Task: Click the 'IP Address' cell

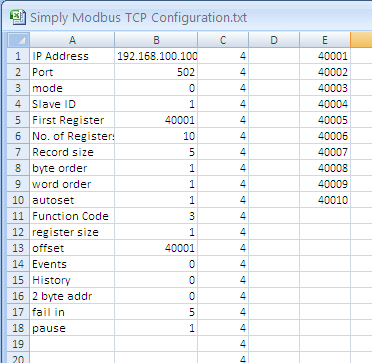Action: [72, 56]
